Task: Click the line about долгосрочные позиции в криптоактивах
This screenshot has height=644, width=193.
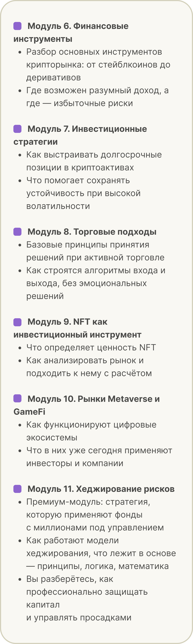Action: point(94,161)
